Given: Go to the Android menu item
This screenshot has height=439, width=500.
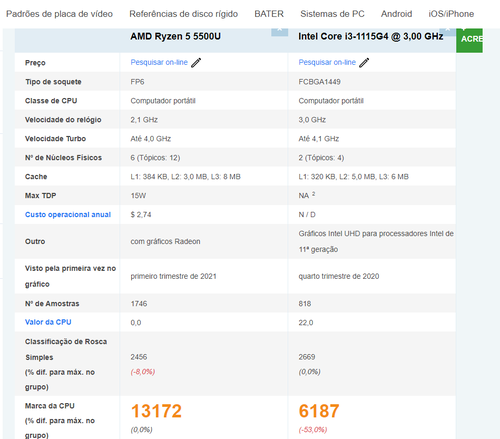Looking at the screenshot, I should (x=397, y=14).
